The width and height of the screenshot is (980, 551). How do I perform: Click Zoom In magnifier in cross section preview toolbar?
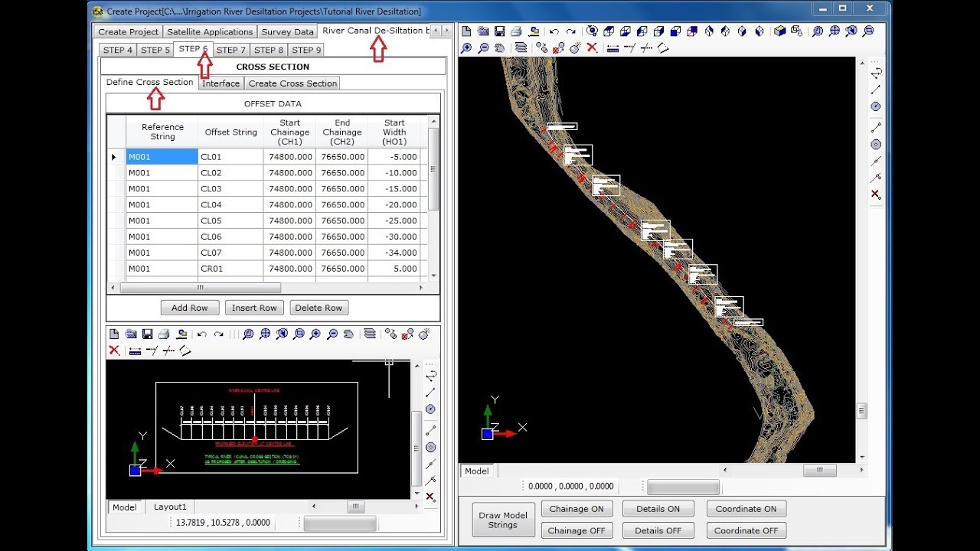[315, 334]
